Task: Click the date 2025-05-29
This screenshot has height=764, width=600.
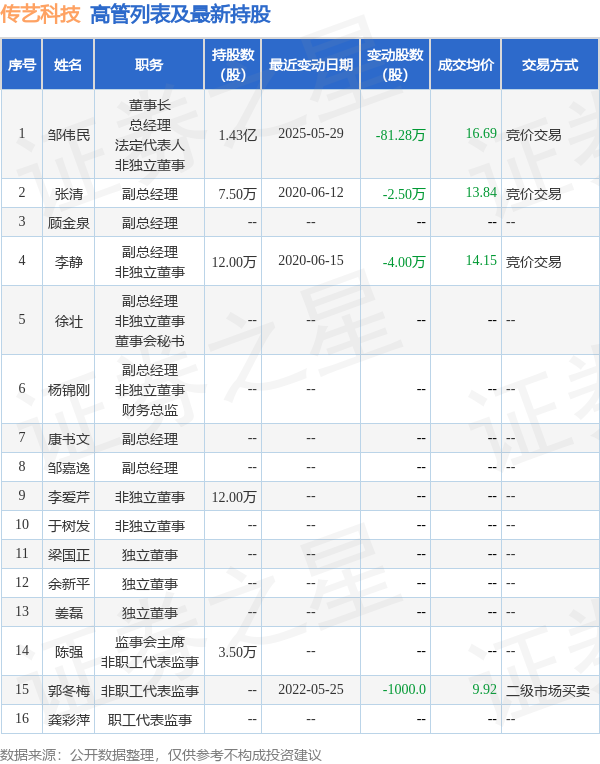Action: pyautogui.click(x=311, y=134)
